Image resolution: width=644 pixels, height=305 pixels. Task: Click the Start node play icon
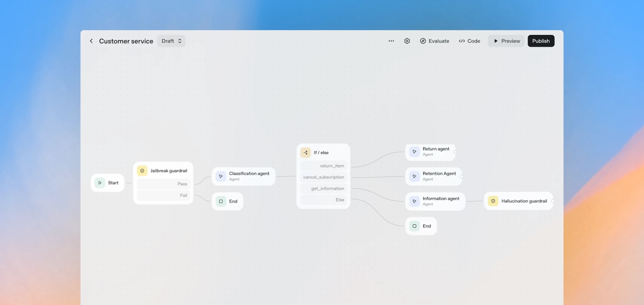(x=100, y=183)
